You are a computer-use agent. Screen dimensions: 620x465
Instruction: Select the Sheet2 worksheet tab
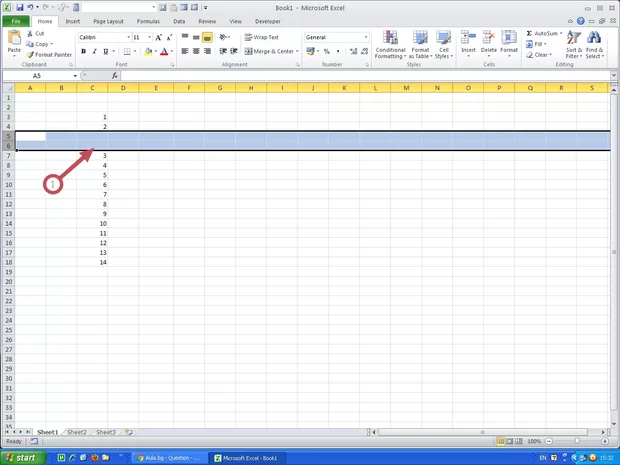click(x=78, y=432)
